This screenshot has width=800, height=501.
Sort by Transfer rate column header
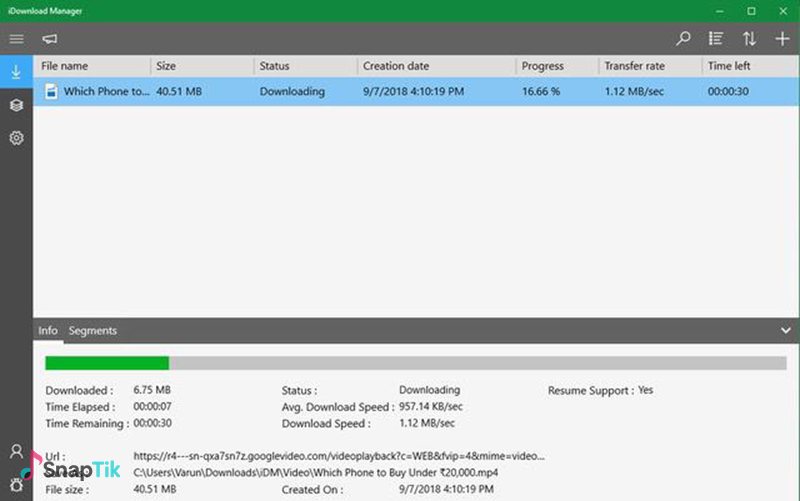(x=651, y=66)
